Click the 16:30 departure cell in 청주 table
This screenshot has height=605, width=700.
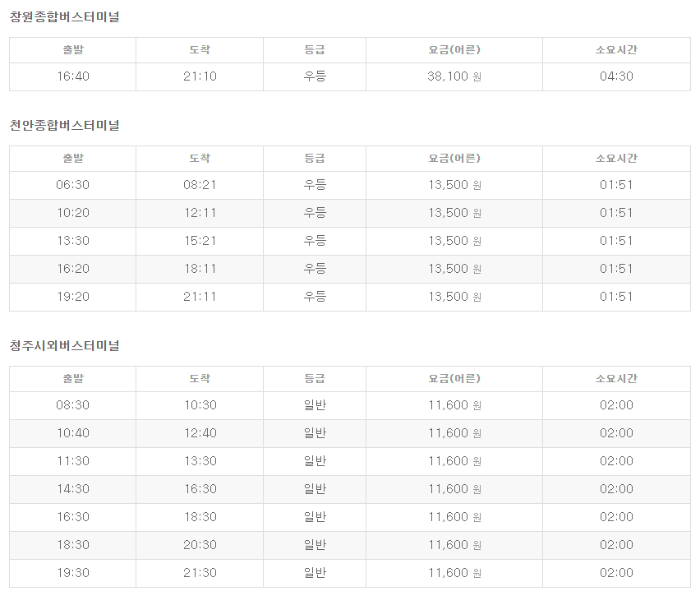[73, 517]
